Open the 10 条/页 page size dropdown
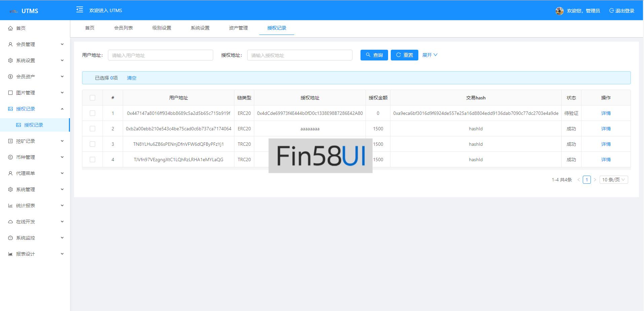Image resolution: width=644 pixels, height=311 pixels. pyautogui.click(x=613, y=180)
